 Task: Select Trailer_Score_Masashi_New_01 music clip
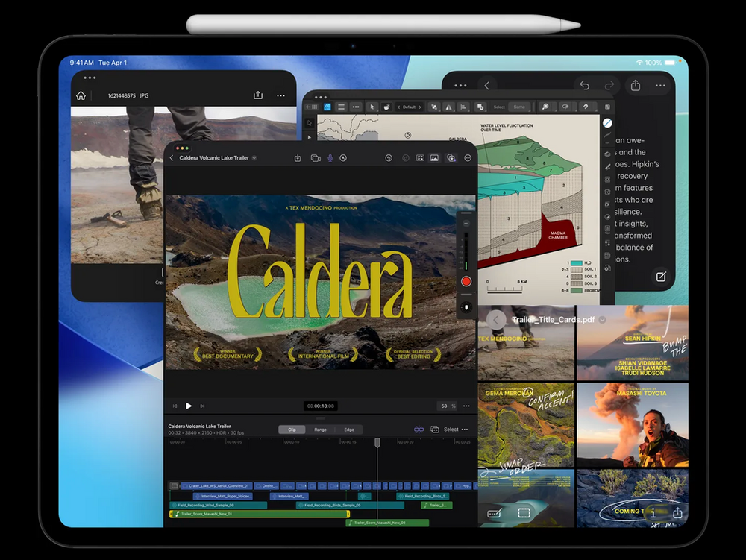(x=260, y=514)
